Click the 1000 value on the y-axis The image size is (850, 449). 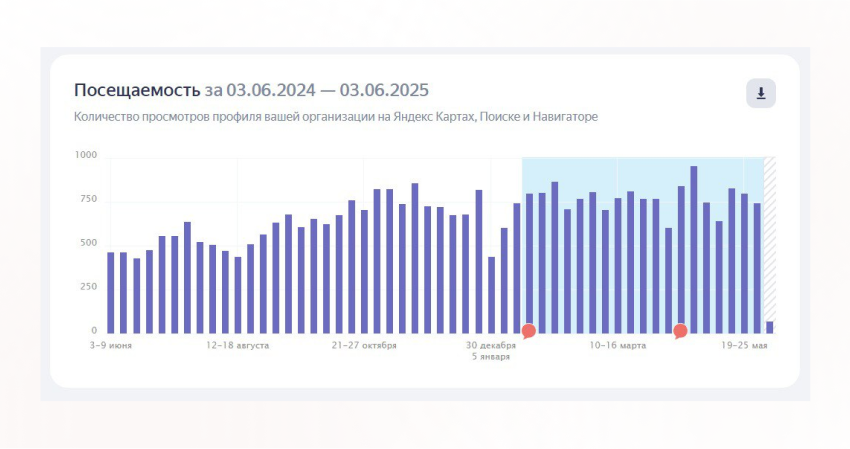86,155
